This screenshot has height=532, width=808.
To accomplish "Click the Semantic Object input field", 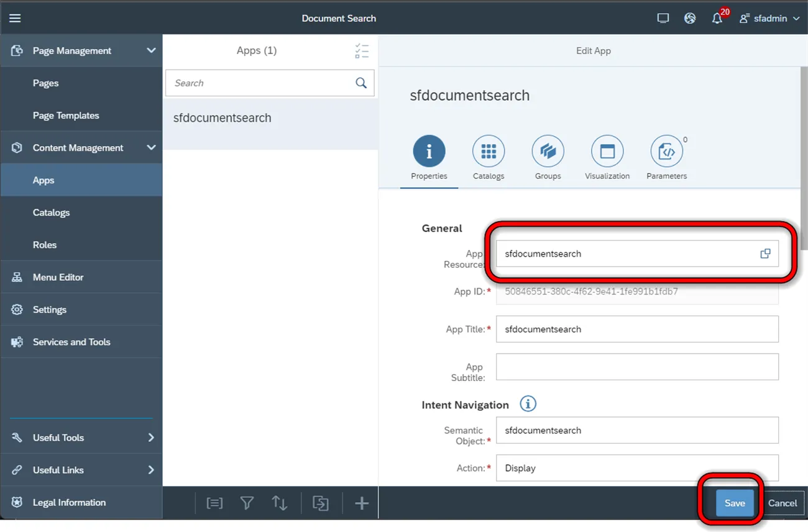I will (637, 430).
